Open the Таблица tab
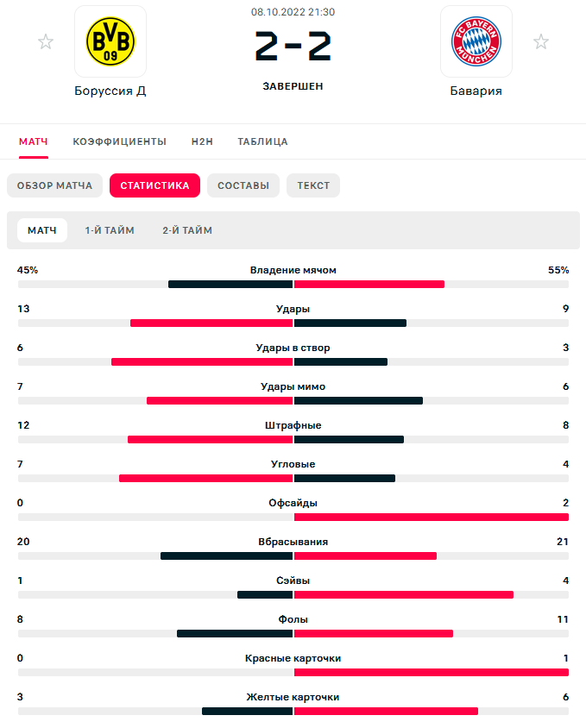Screen dimensions: 586x728 (x=262, y=141)
